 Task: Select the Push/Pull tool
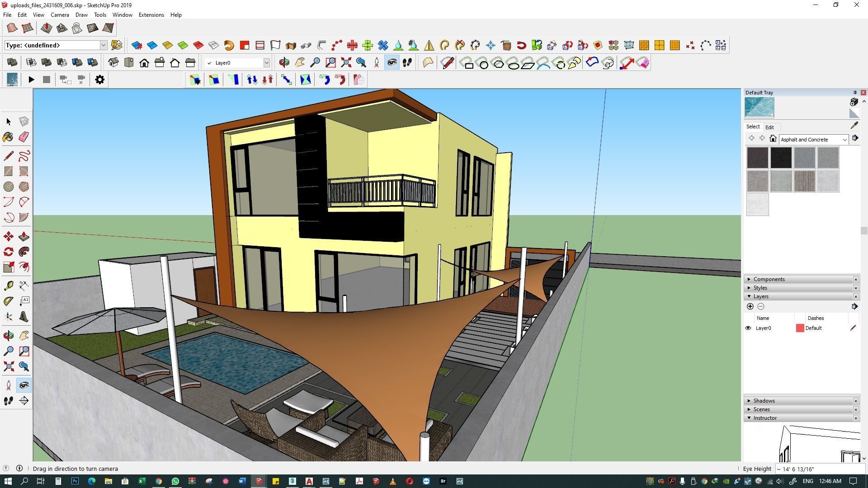pos(24,236)
